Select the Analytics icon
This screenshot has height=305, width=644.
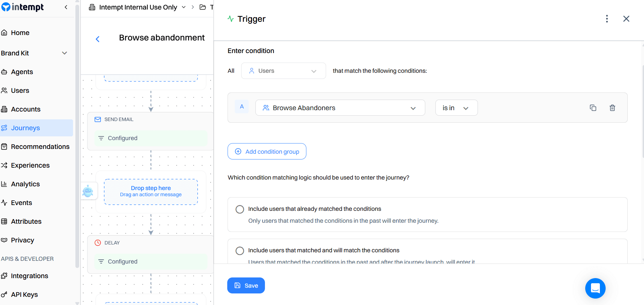4,184
